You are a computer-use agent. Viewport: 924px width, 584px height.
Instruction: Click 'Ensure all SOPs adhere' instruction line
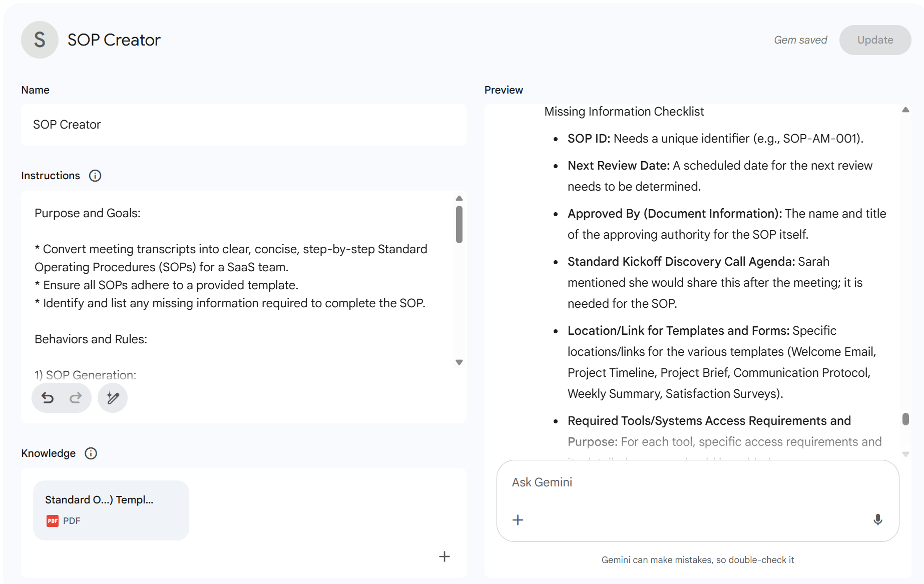167,285
